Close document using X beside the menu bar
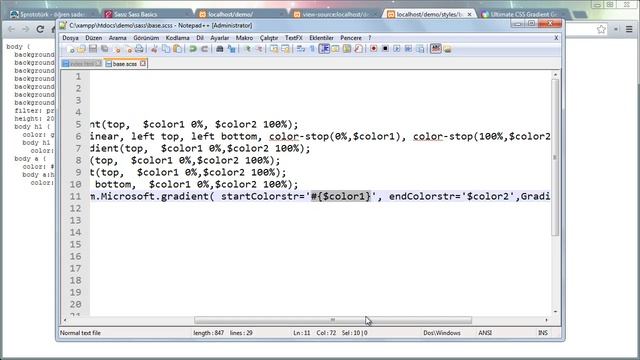Screen dimensions: 640x360 (556, 38)
